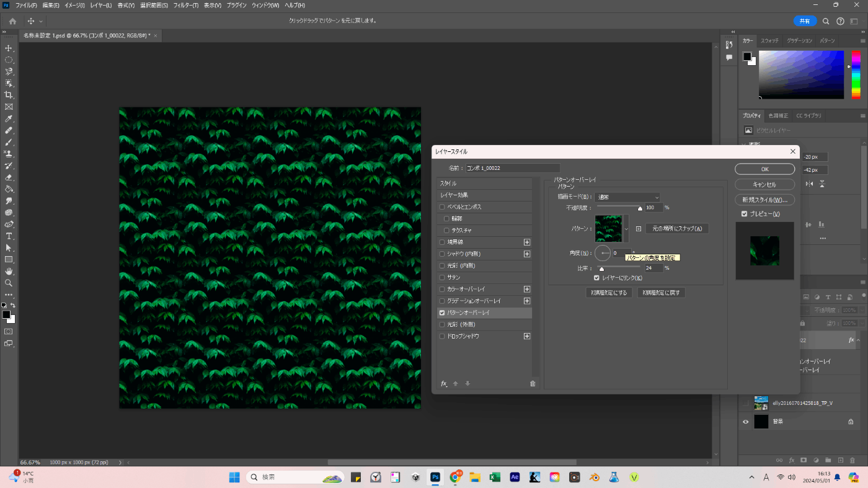Viewport: 868px width, 488px height.
Task: Open the pattern picker dropdown arrow
Action: point(626,229)
